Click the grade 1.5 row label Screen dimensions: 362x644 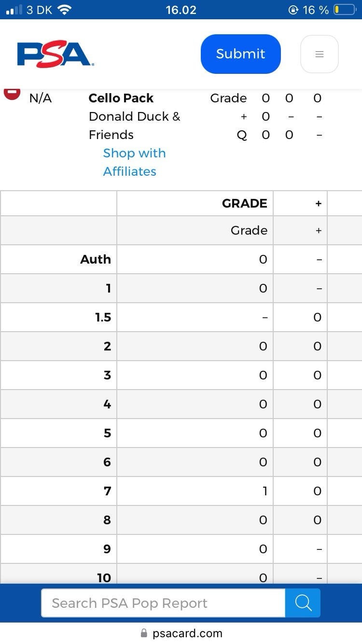(103, 317)
